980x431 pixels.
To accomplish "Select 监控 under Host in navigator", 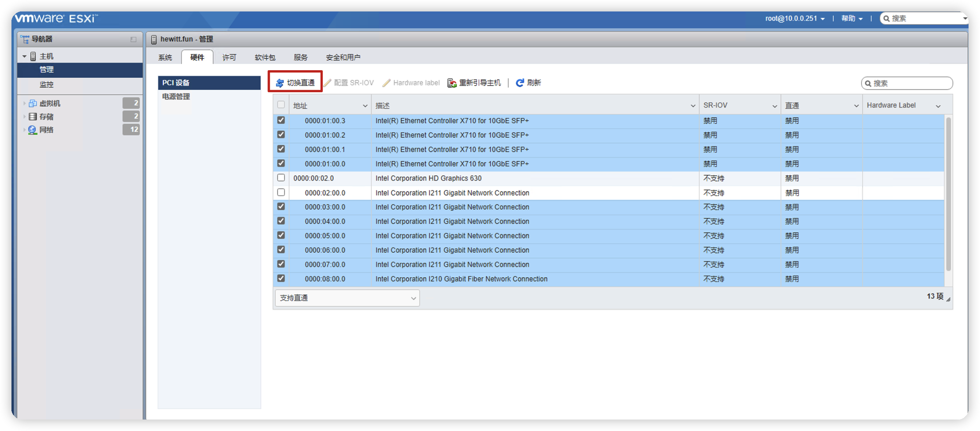I will pyautogui.click(x=80, y=85).
